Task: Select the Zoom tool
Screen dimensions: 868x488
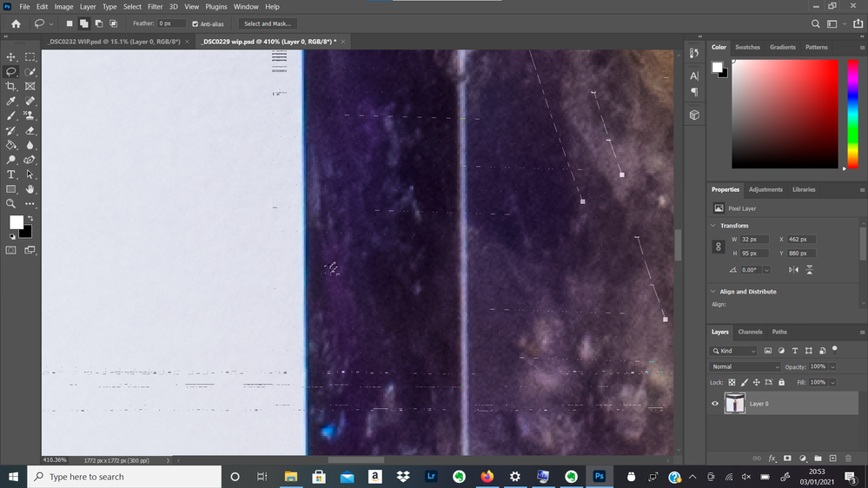Action: (x=10, y=203)
